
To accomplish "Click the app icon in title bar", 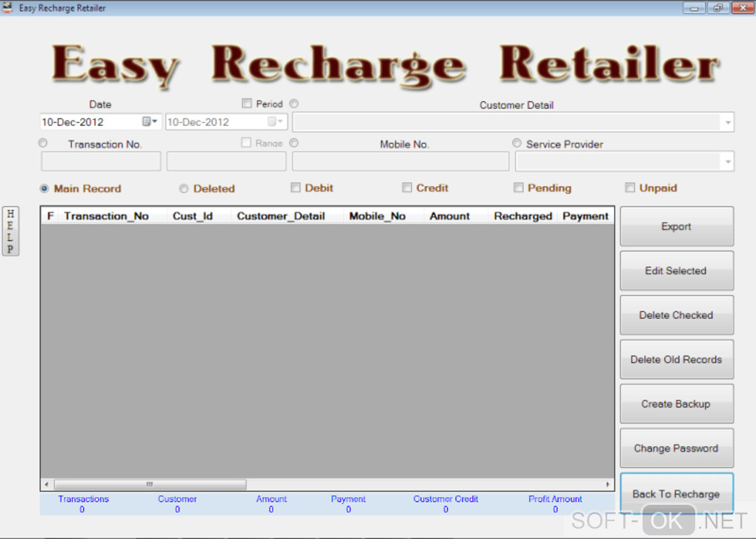I will pos(8,8).
